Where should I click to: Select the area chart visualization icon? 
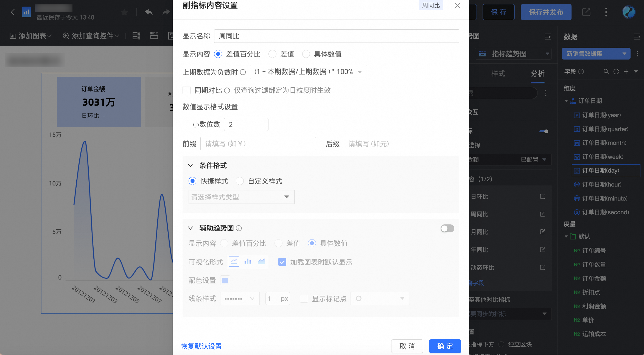[261, 261]
